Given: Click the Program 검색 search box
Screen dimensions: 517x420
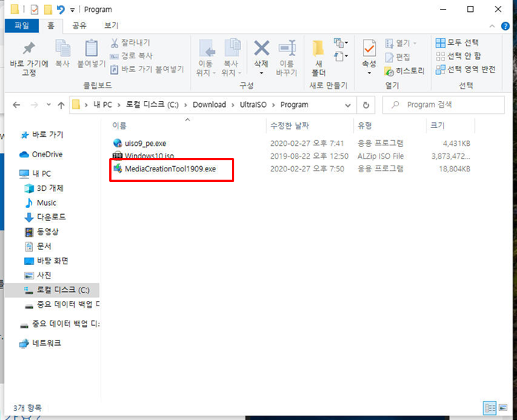Looking at the screenshot, I should coord(444,105).
